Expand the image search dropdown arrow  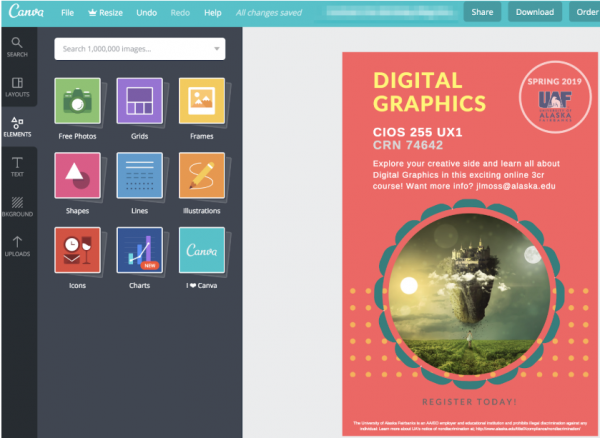click(218, 48)
